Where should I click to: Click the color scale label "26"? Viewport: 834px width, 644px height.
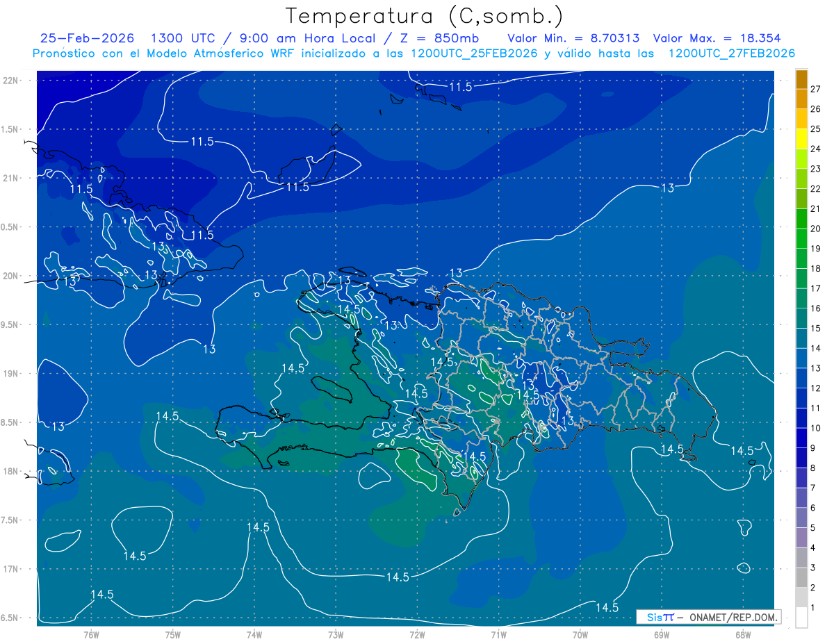pos(815,109)
